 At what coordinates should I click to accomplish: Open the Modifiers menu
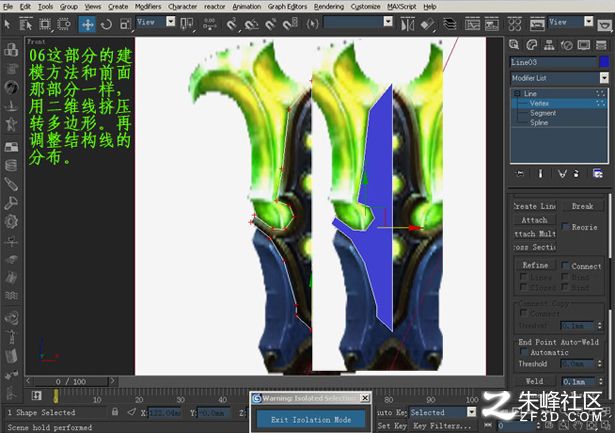tap(148, 7)
